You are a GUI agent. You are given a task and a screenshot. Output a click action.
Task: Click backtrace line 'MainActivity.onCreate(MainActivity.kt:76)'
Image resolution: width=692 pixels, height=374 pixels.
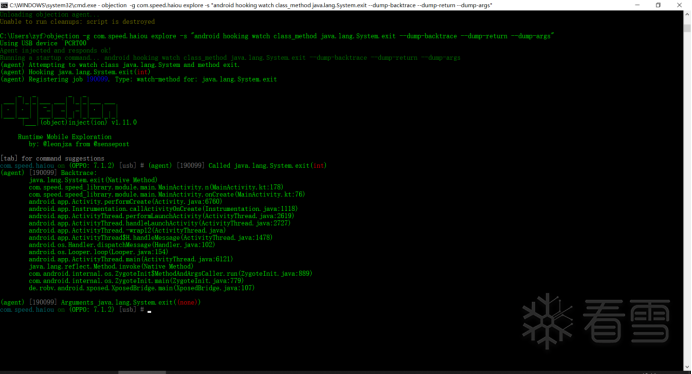point(167,194)
